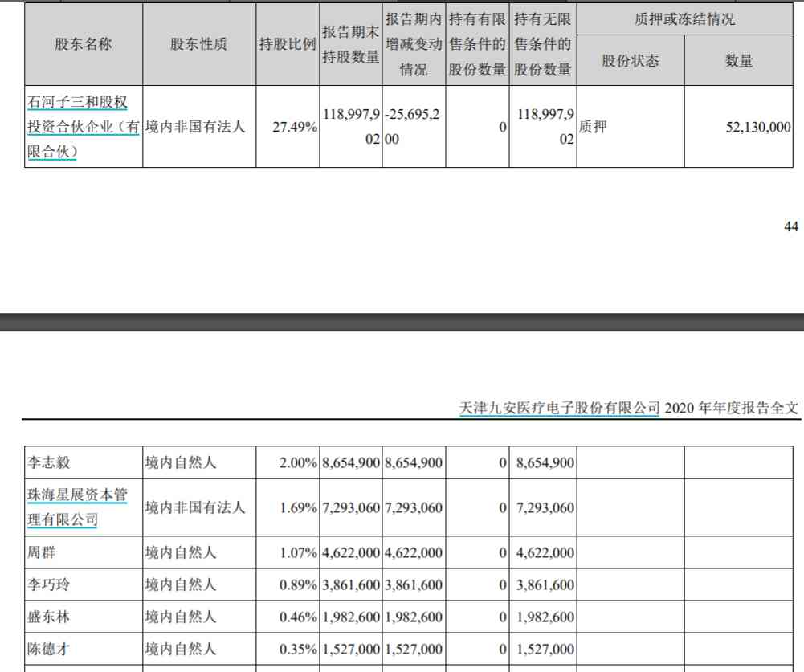This screenshot has height=672, width=804.
Task: Click the 0.35% shareholding value
Action: point(299,650)
